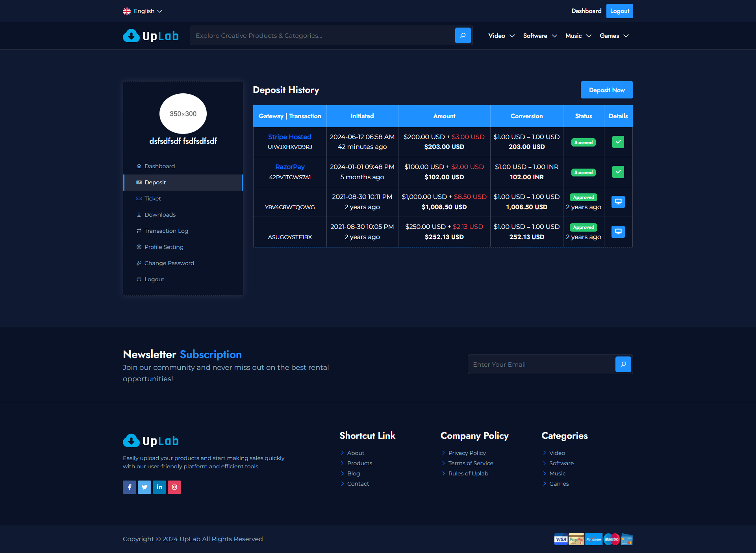Click the Twitter social icon
This screenshot has width=756, height=553.
(145, 487)
